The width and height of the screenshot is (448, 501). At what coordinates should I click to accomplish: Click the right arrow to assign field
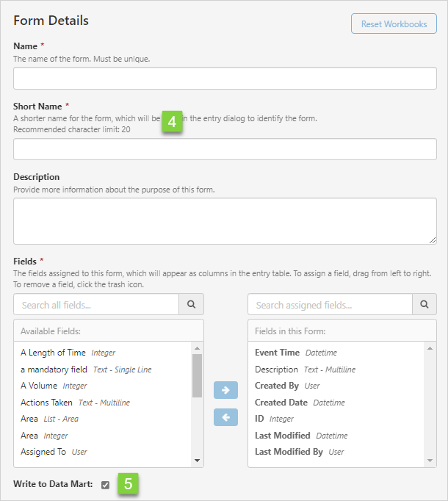tap(225, 390)
